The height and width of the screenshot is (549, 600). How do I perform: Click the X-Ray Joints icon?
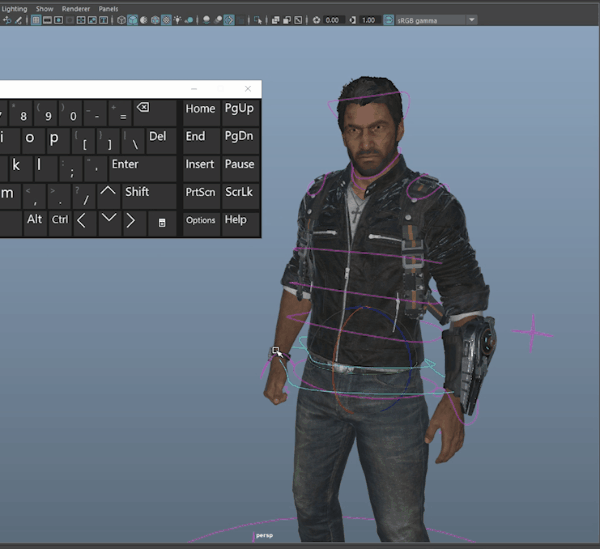coord(298,20)
